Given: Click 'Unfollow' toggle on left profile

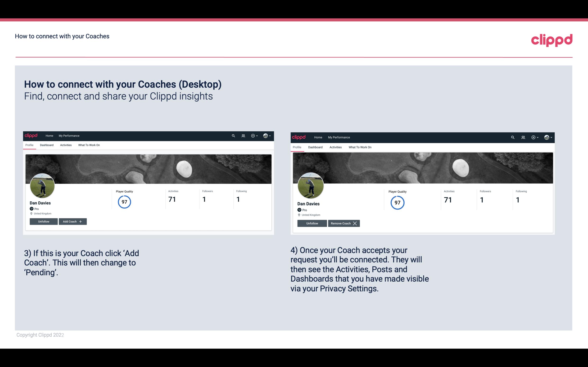Looking at the screenshot, I should [x=43, y=221].
